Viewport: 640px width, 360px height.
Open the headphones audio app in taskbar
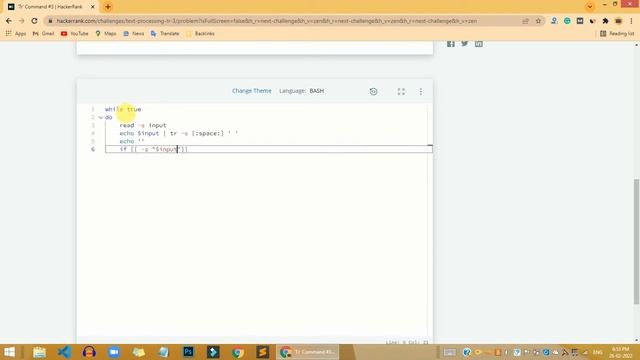(x=89, y=352)
